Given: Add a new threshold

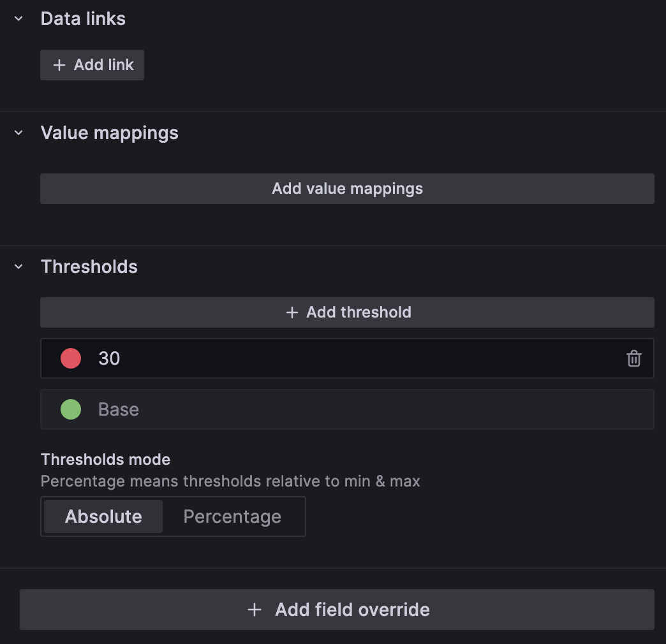Looking at the screenshot, I should coord(348,312).
